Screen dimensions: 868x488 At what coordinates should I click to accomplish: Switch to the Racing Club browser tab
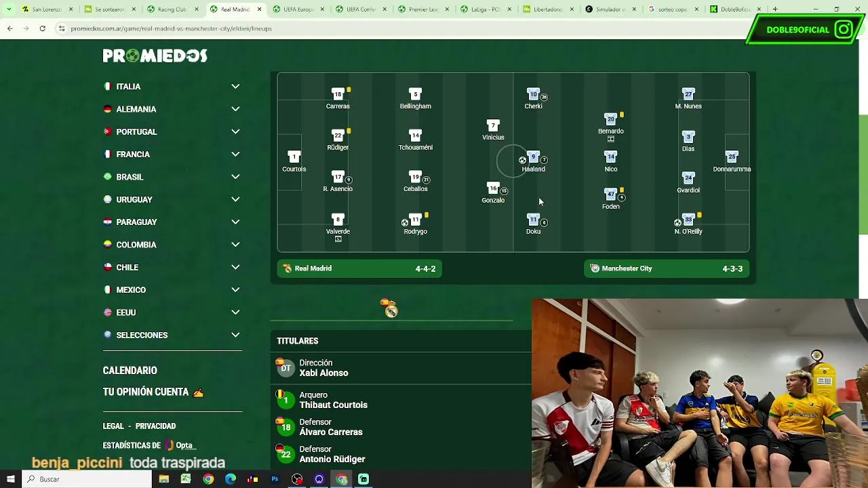coord(172,9)
